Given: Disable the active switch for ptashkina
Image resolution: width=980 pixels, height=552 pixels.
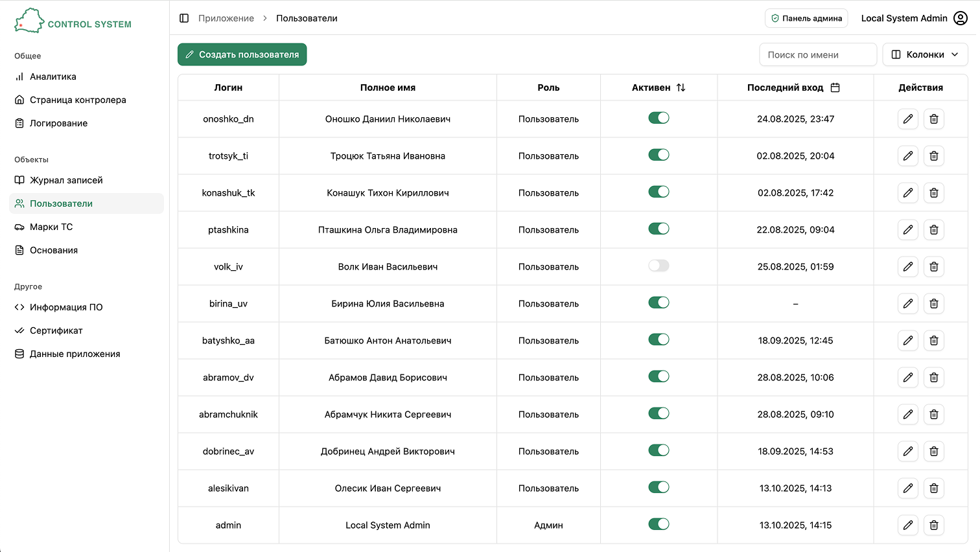Looking at the screenshot, I should pos(659,229).
